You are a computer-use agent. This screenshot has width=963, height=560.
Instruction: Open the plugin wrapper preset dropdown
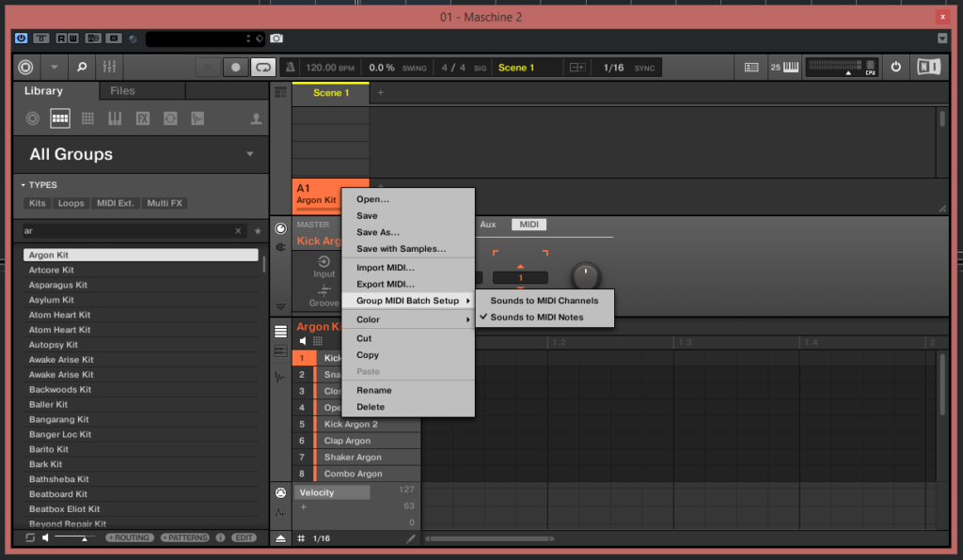click(248, 38)
